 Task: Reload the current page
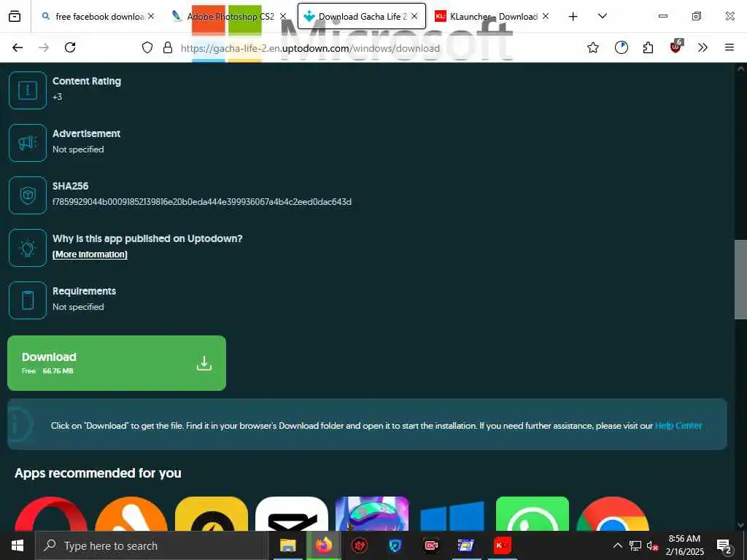pyautogui.click(x=70, y=47)
